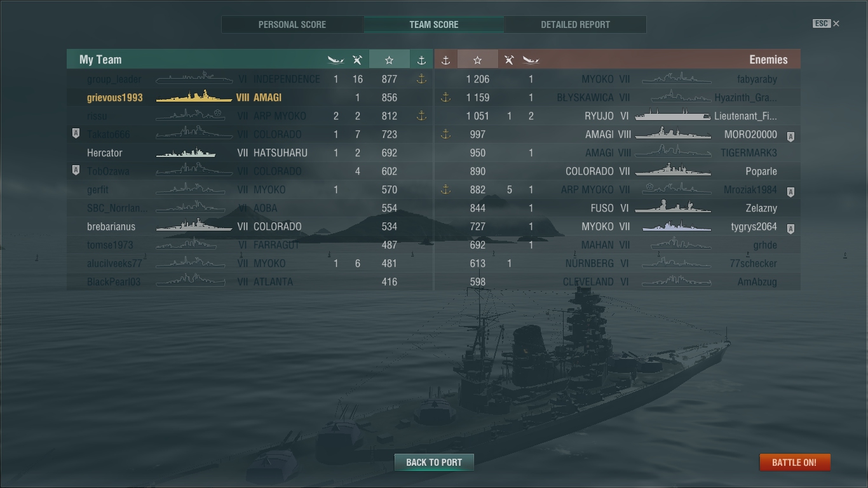Click the My Team anchor column header

[x=421, y=60]
